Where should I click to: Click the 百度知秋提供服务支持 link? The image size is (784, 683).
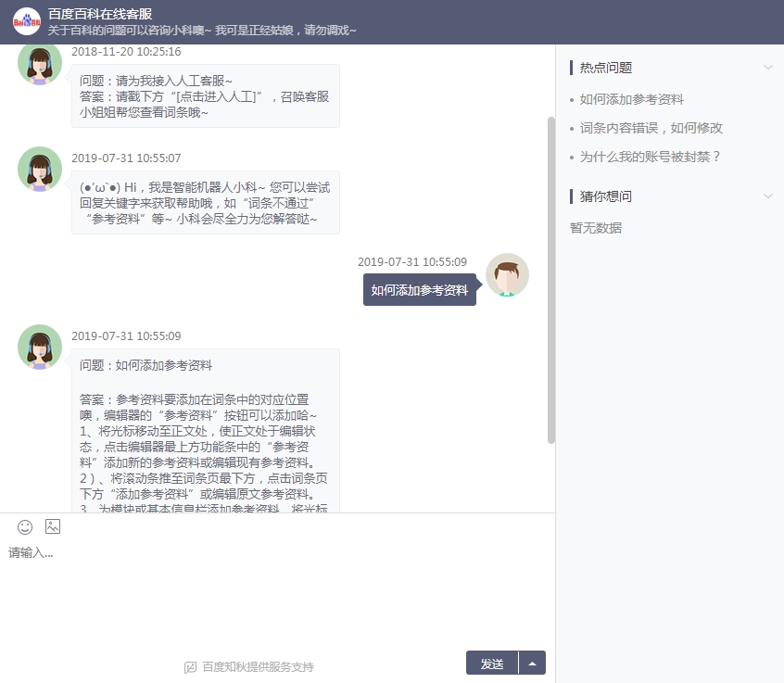coord(258,667)
